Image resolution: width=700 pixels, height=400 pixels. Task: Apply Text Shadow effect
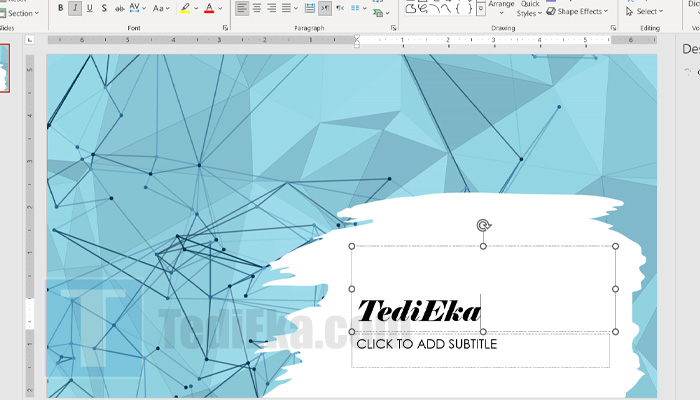point(104,8)
